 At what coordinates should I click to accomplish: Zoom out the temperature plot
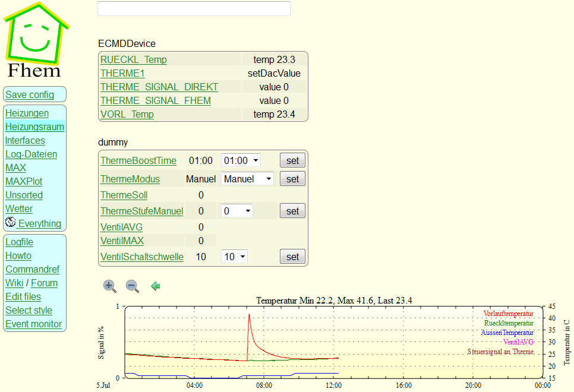tap(132, 286)
